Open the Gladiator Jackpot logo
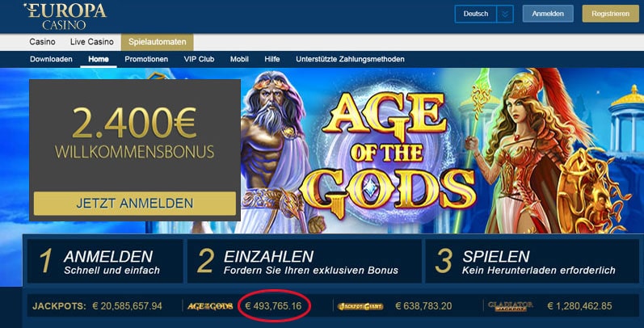 (x=510, y=306)
